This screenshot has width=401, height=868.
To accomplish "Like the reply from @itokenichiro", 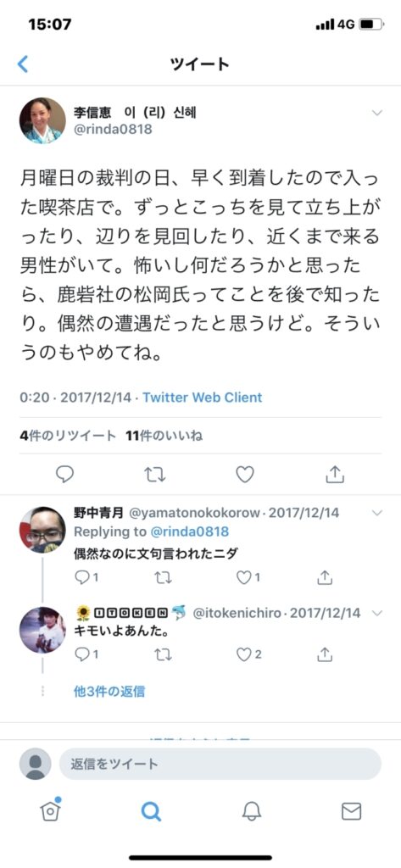I will pyautogui.click(x=243, y=655).
